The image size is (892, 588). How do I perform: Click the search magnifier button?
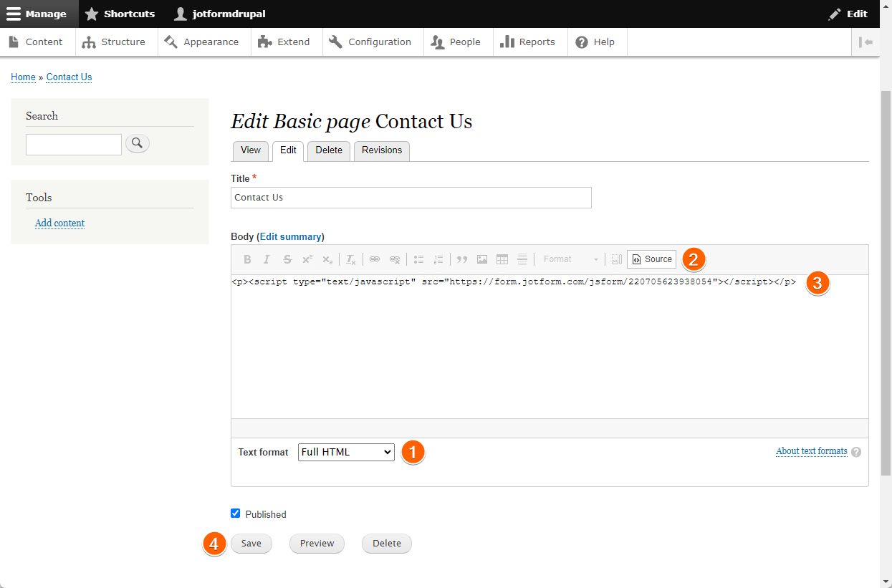[x=138, y=144]
